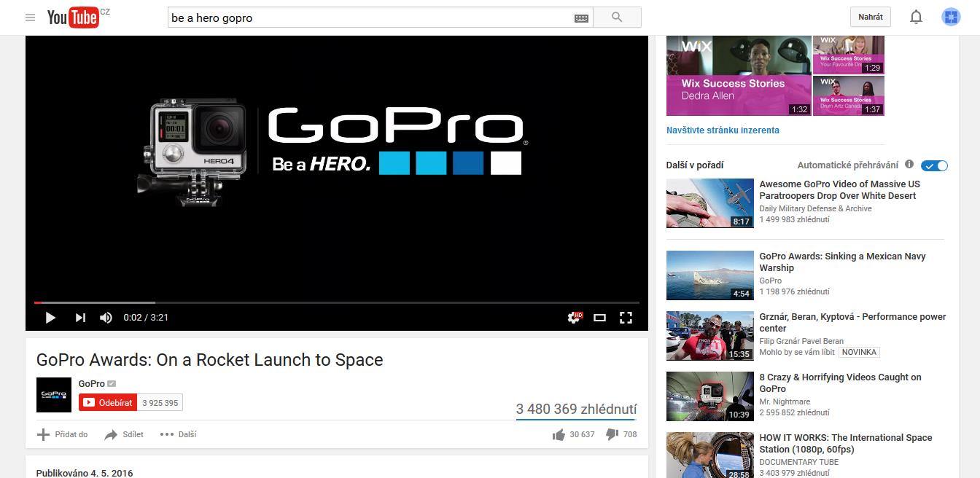Open the Space Station video thumbnail
This screenshot has width=980, height=478.
(x=710, y=455)
